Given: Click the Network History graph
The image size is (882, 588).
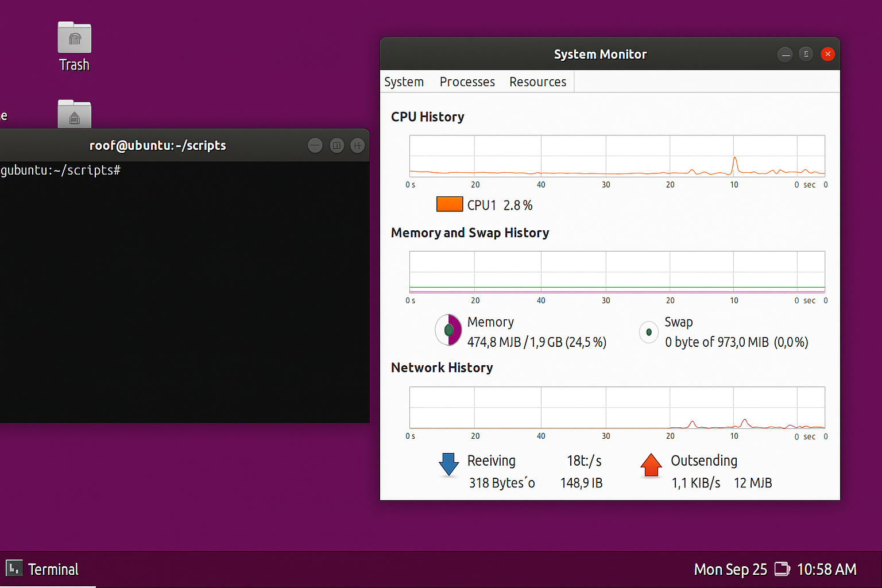Looking at the screenshot, I should (617, 408).
